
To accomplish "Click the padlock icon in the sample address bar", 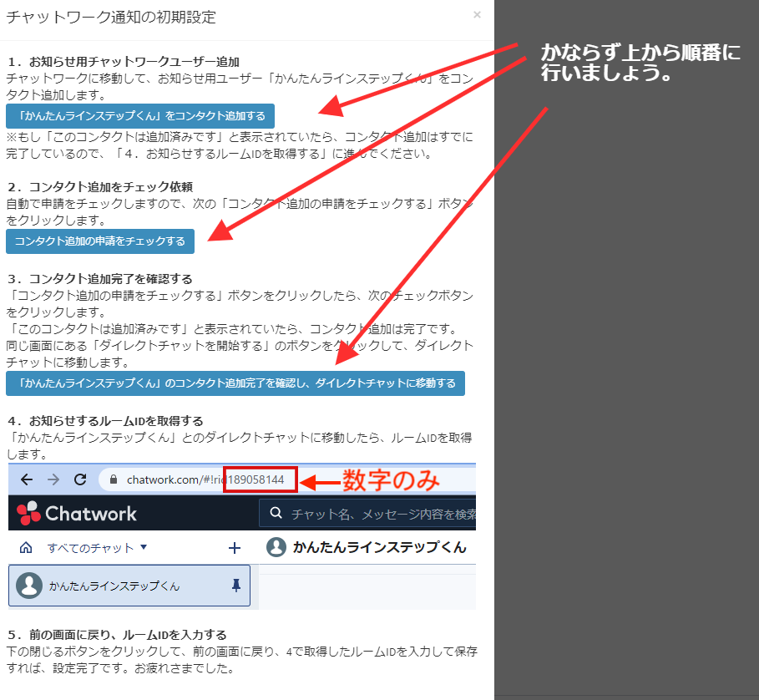I will (114, 479).
